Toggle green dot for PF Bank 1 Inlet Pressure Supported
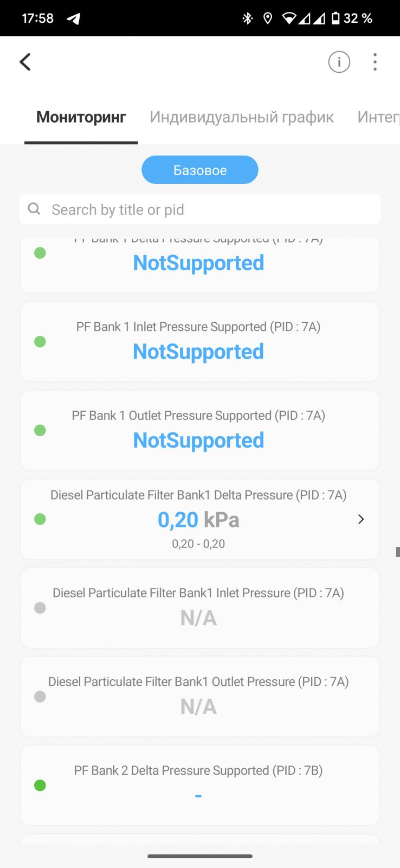The height and width of the screenshot is (868, 400). [40, 342]
